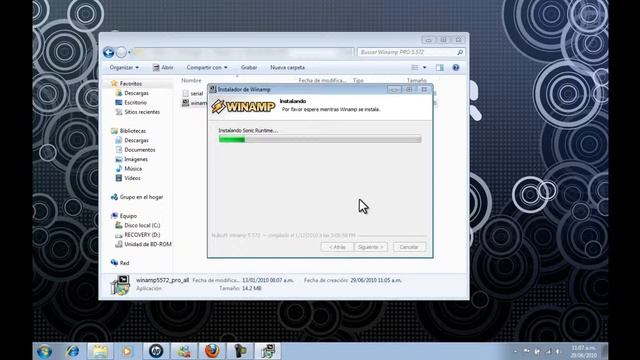Click the network tray icon

point(548,351)
